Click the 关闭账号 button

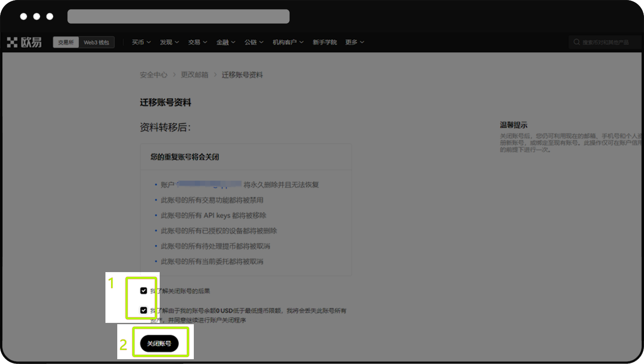159,343
